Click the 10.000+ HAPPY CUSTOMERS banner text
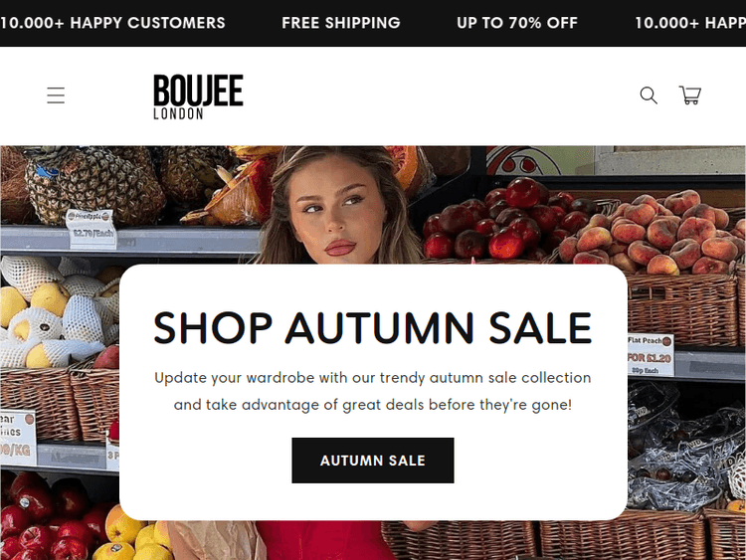746x560 pixels. point(112,23)
